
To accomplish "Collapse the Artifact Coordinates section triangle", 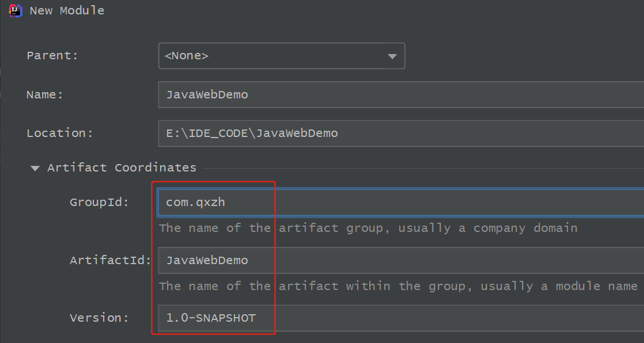I will [x=36, y=168].
